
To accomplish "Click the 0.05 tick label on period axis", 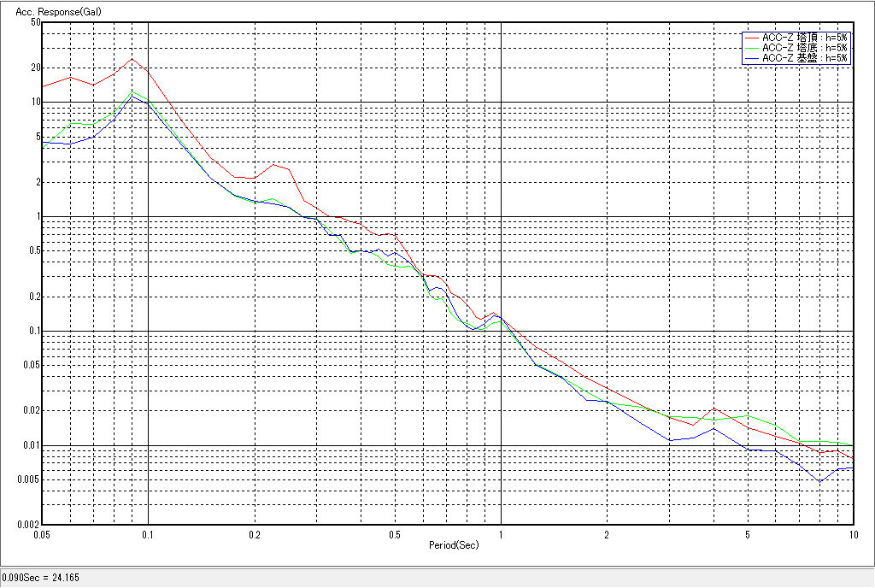I will (x=42, y=534).
